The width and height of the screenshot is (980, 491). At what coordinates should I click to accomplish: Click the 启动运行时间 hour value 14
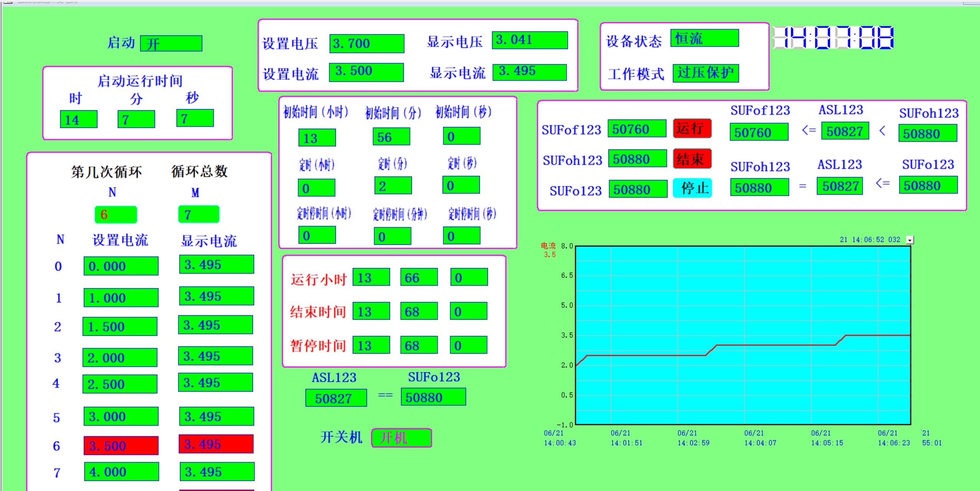coord(79,119)
